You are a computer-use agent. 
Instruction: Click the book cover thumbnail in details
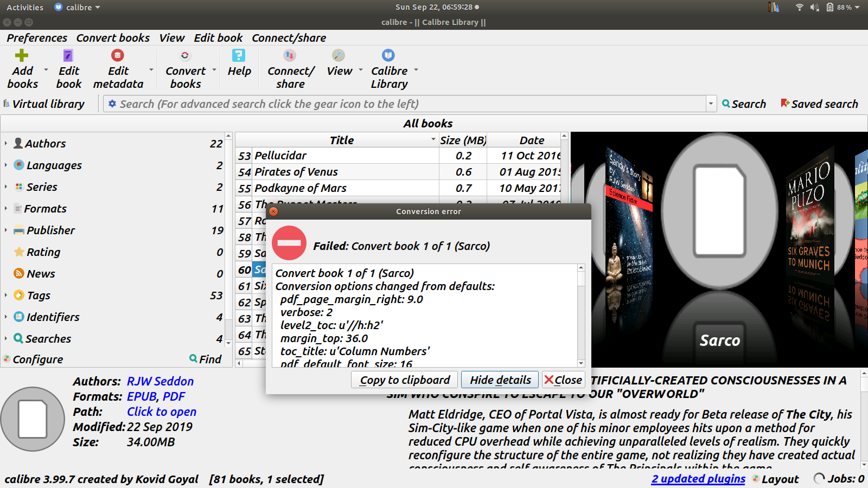pos(33,419)
